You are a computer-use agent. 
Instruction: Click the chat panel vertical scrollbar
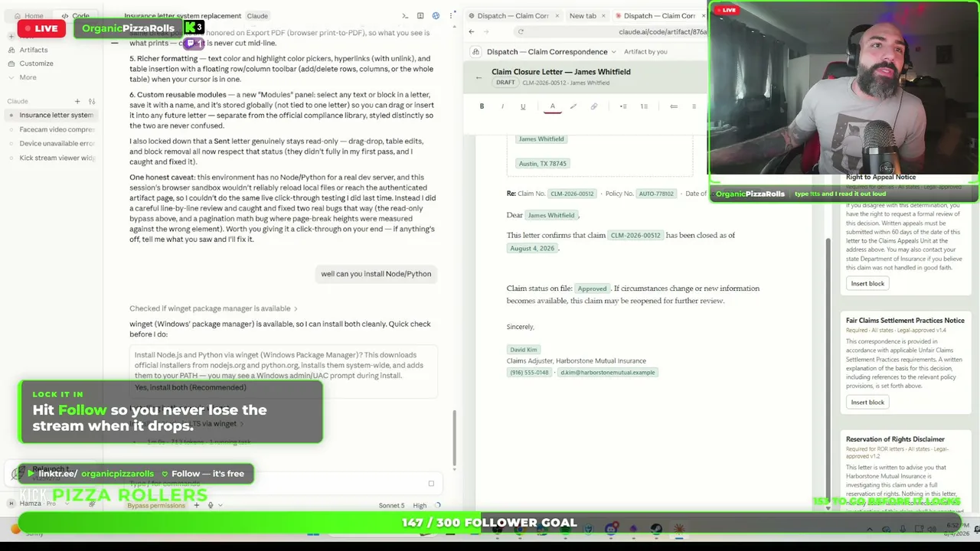(x=454, y=439)
